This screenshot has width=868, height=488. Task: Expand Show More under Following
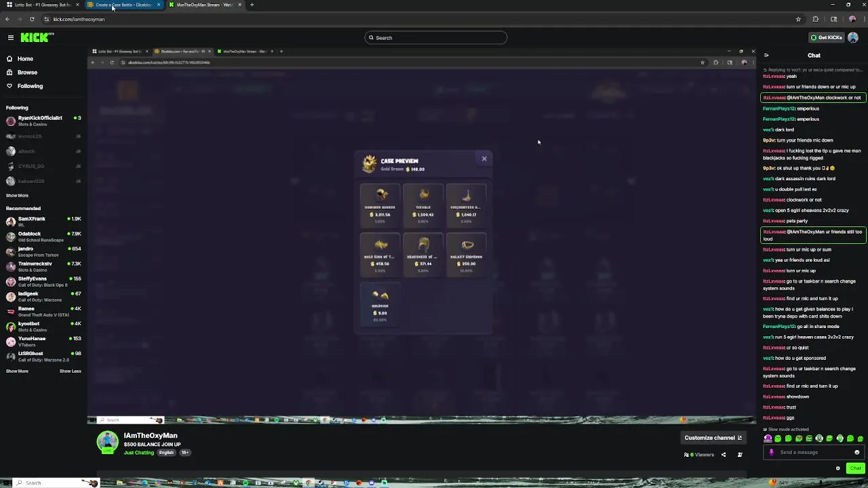(17, 195)
